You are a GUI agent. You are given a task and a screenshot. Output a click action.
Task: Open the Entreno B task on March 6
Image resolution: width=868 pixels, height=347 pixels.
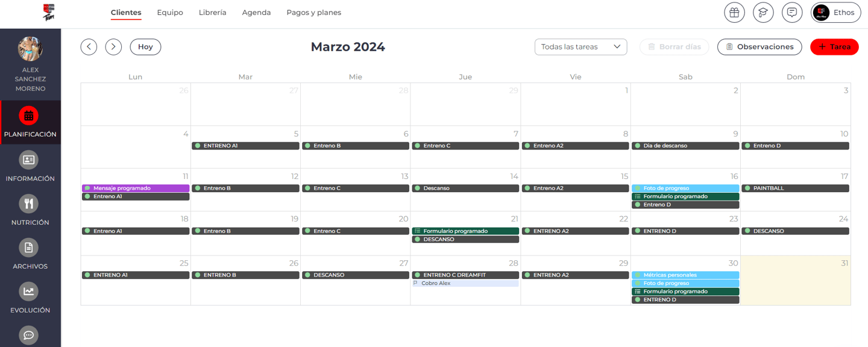tap(356, 146)
